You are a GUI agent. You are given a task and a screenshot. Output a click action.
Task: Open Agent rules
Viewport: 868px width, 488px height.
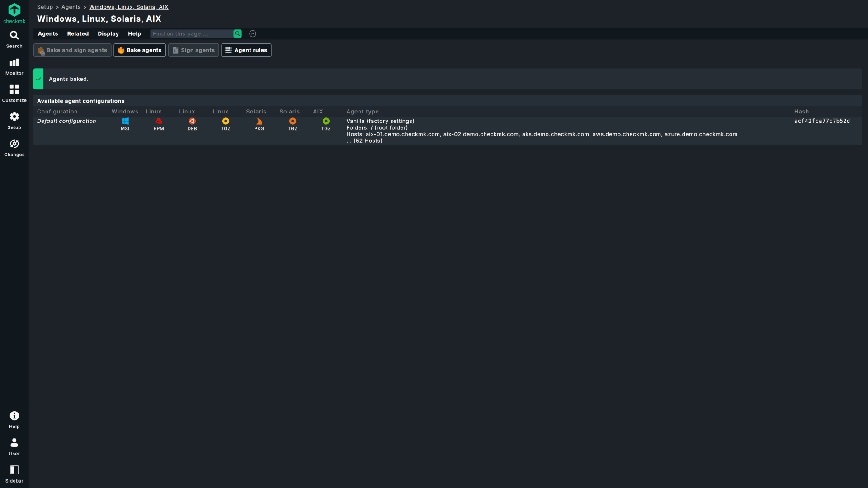[x=246, y=50]
